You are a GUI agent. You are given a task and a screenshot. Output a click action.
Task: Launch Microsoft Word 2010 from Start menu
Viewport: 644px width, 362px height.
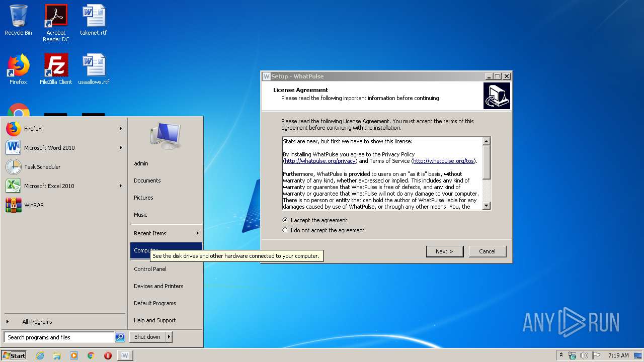64,148
